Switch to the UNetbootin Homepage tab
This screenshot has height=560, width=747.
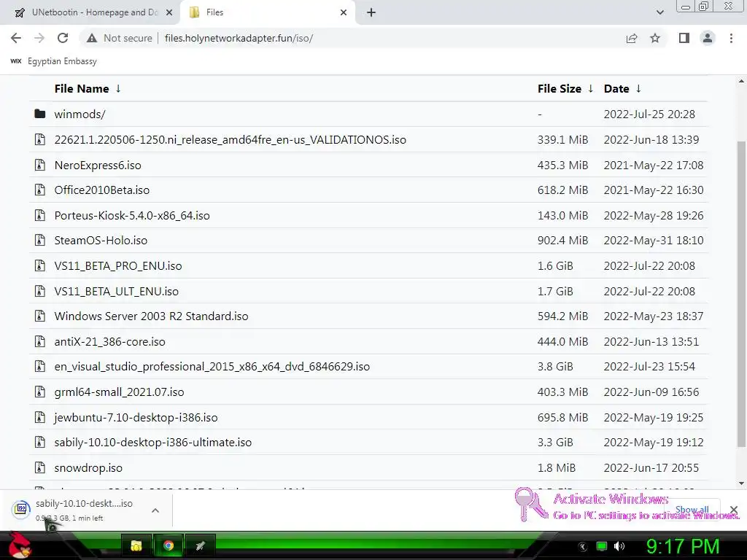(x=90, y=12)
